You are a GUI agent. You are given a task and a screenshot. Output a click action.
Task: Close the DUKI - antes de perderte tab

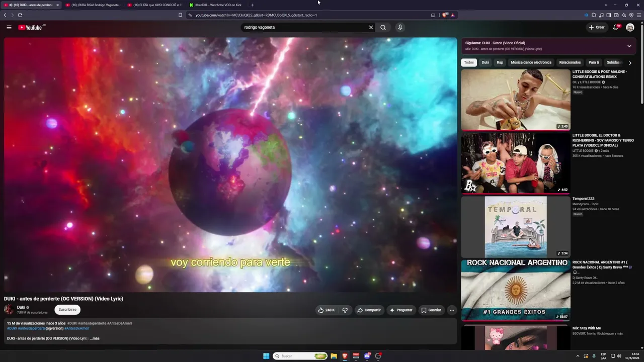[57, 5]
